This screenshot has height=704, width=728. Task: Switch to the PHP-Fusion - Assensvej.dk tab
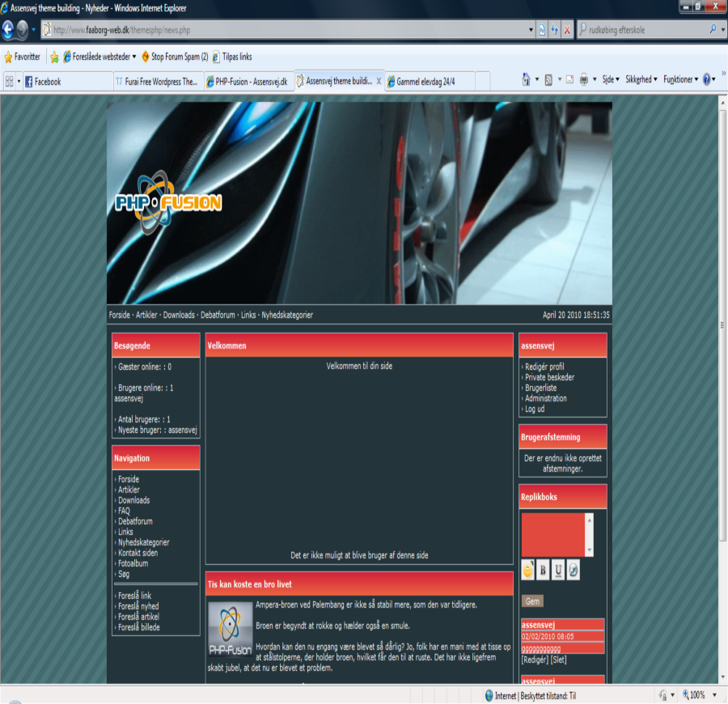pos(249,82)
